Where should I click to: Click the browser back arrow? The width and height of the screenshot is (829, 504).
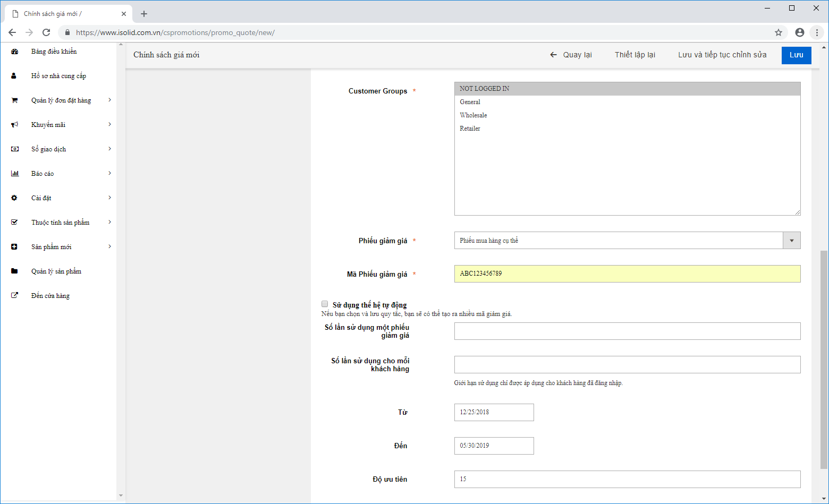point(12,32)
